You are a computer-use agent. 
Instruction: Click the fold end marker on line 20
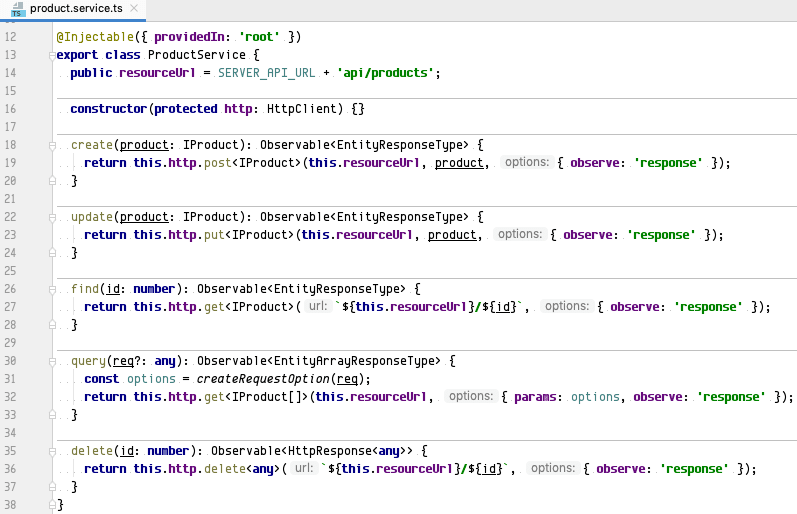pyautogui.click(x=52, y=181)
